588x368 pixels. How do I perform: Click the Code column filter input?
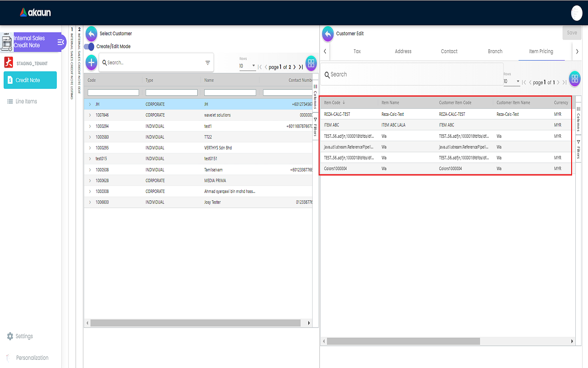tap(113, 93)
